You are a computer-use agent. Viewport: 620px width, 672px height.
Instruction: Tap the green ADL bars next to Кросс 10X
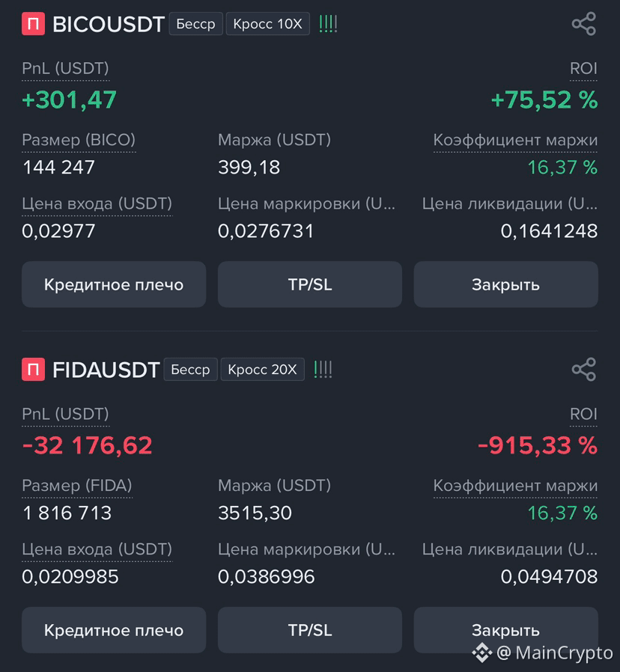(x=329, y=24)
